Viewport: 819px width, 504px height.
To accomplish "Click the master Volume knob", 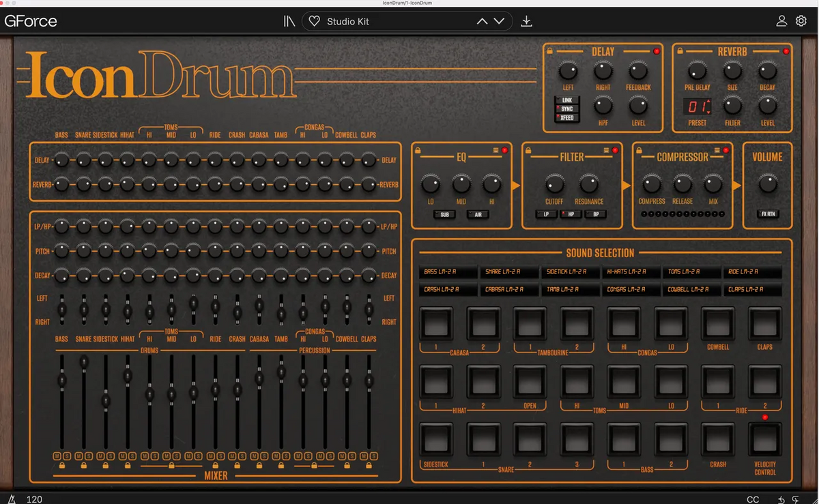I will click(x=768, y=183).
